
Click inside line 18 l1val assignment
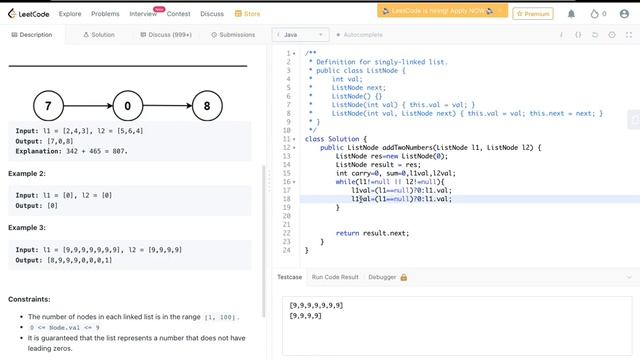coord(402,199)
